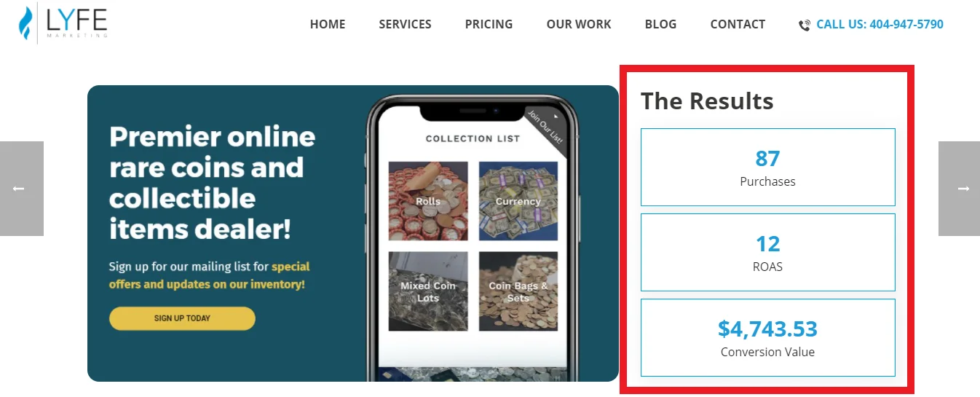Viewport: 980px width, 397px height.
Task: Open the Our Work menu item
Action: [579, 24]
